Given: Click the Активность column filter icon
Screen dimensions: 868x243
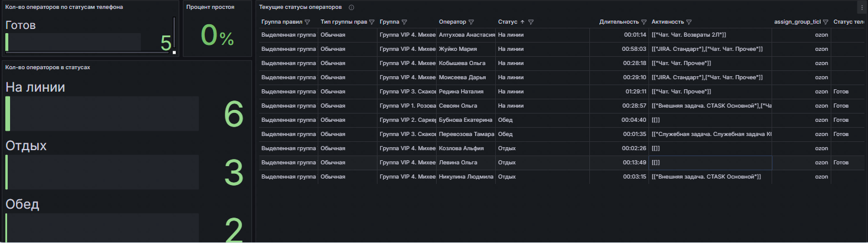Looking at the screenshot, I should point(689,22).
